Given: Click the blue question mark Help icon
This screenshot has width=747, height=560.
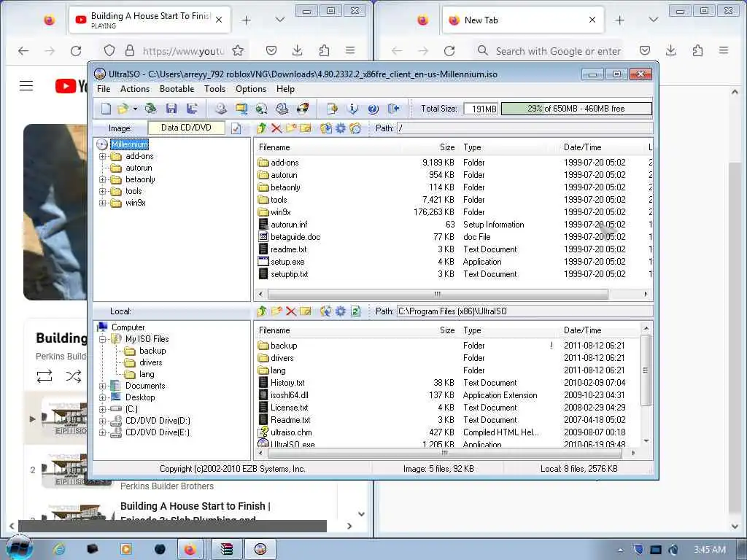Looking at the screenshot, I should (x=373, y=109).
